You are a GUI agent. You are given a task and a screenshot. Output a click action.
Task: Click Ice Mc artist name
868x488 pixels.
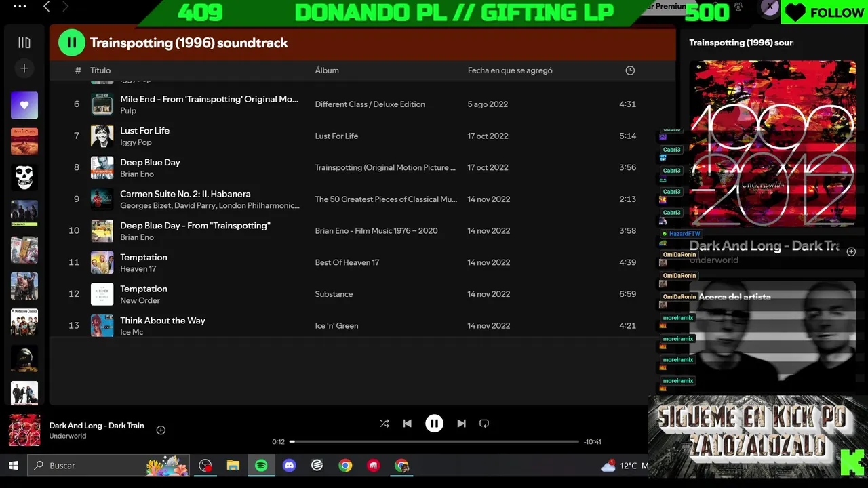[x=132, y=332]
